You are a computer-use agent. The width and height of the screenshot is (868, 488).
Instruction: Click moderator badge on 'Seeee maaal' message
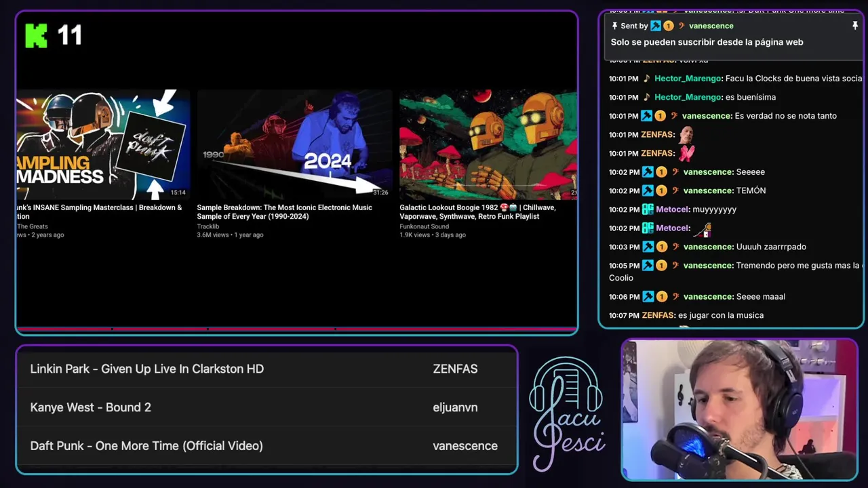(x=647, y=297)
